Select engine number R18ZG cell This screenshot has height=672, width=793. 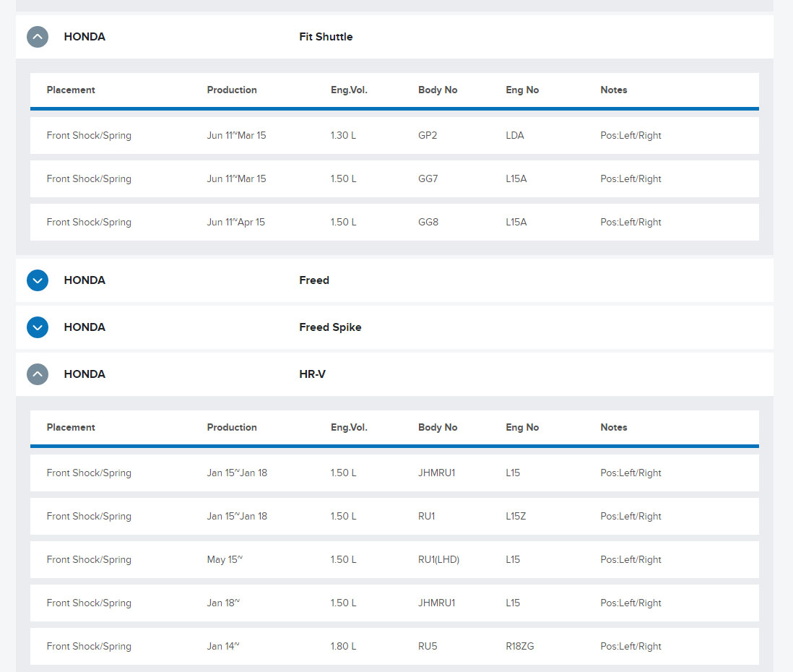[519, 647]
